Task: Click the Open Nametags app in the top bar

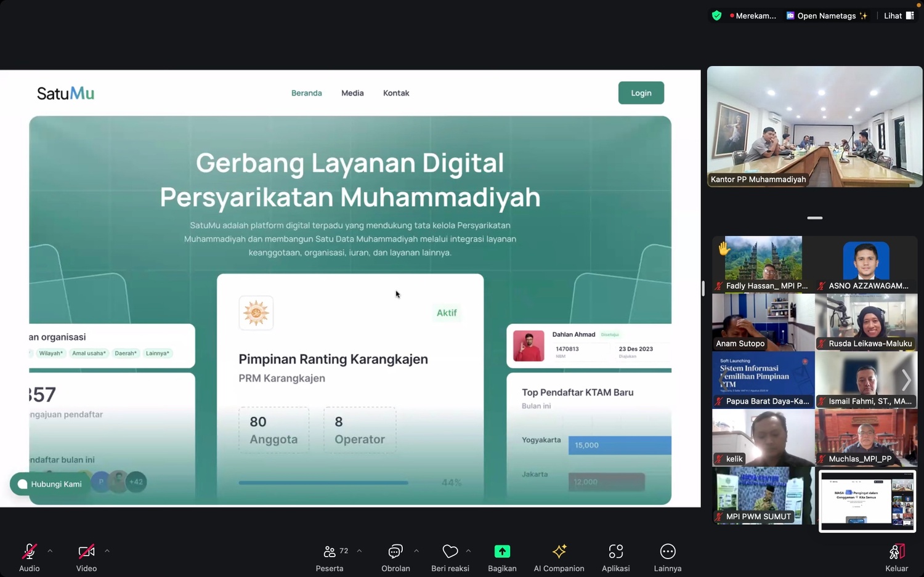Action: pos(827,15)
